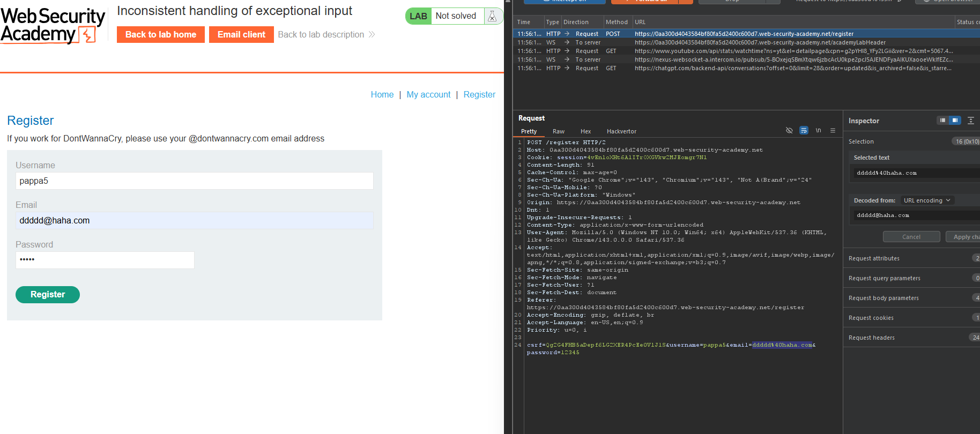Click the 'LAB' green status badge
Screen dimensions: 980x434
[x=418, y=16]
